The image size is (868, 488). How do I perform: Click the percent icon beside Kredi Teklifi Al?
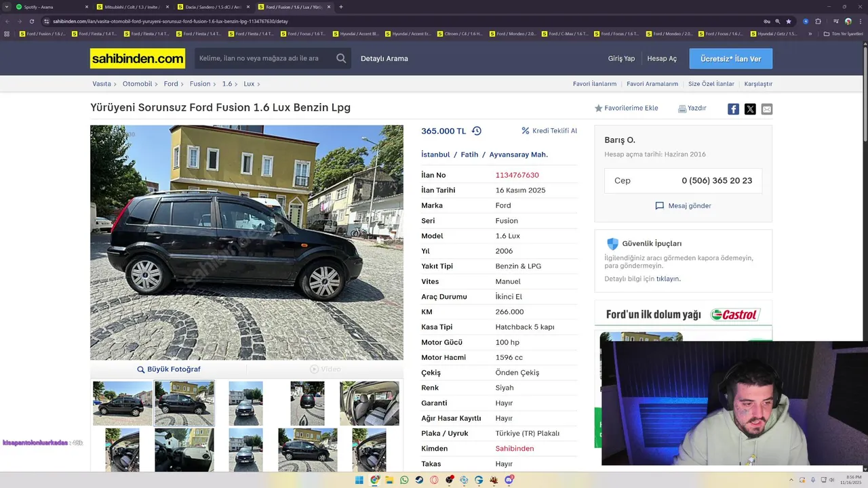click(525, 131)
